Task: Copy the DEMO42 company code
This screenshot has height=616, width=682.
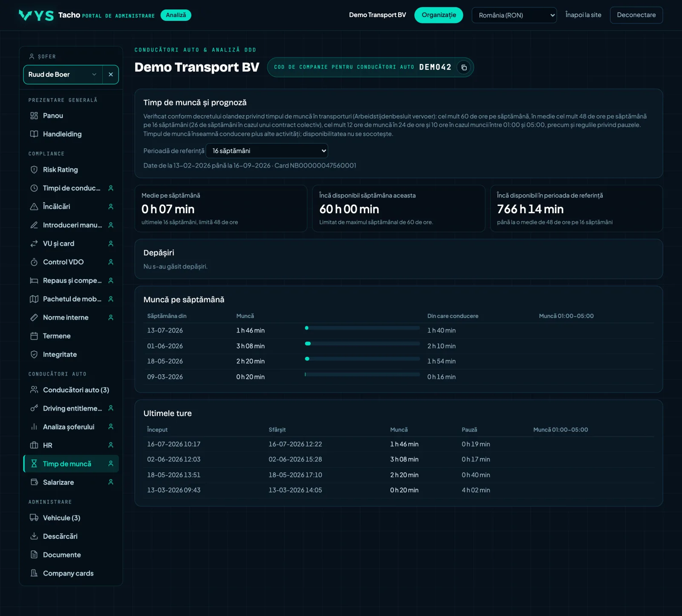Action: point(464,67)
